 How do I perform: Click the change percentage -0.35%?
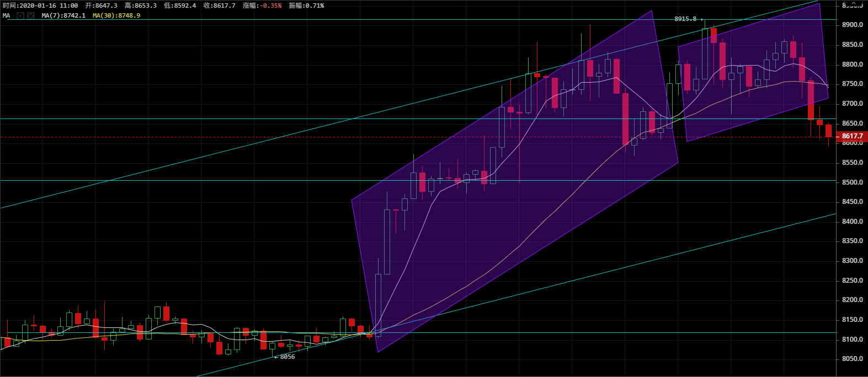(x=271, y=6)
